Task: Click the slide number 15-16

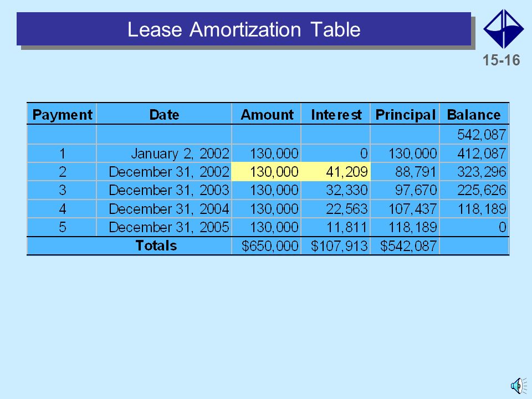Action: pos(501,60)
